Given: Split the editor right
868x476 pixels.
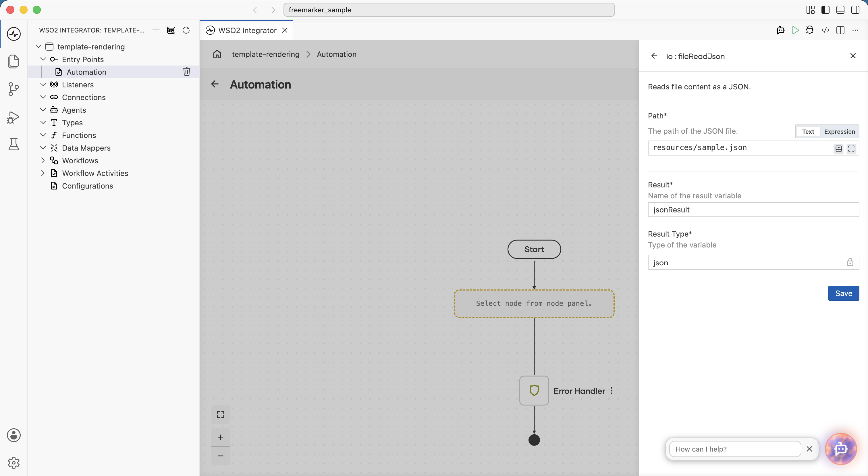Looking at the screenshot, I should point(840,30).
